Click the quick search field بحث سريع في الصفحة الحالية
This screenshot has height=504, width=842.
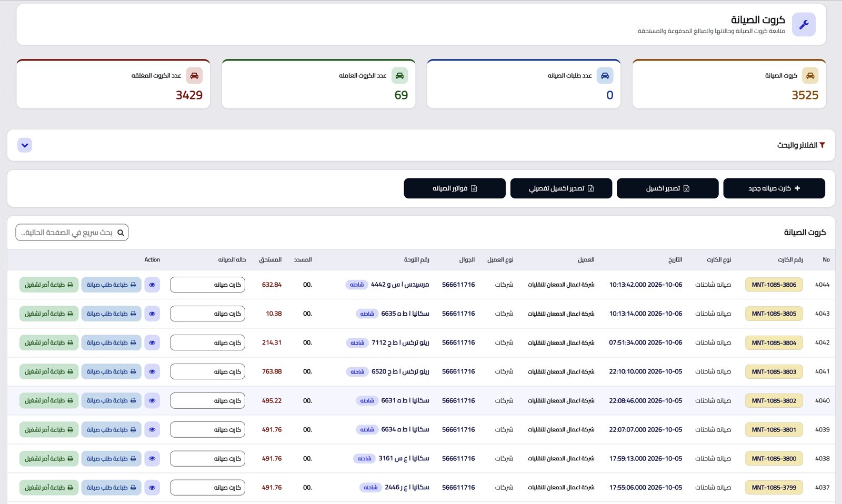pyautogui.click(x=72, y=233)
